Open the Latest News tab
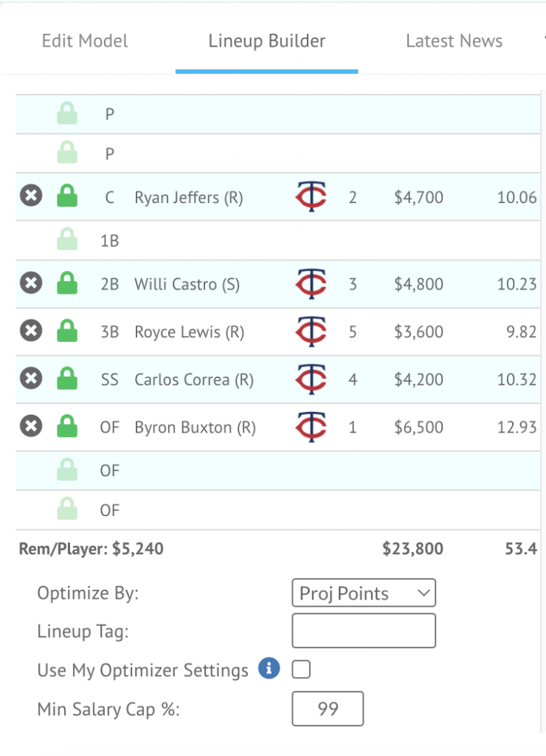Image resolution: width=546 pixels, height=756 pixels. pos(454,41)
